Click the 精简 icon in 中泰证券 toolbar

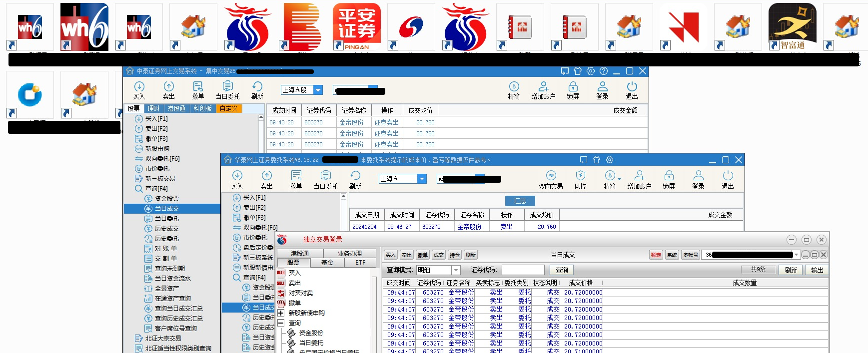pos(514,90)
